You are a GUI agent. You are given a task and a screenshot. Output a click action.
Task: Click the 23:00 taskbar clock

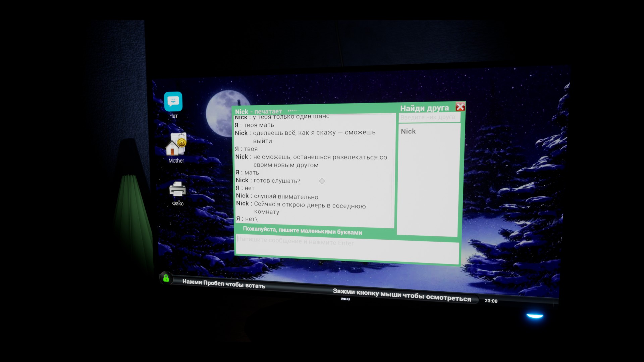pyautogui.click(x=491, y=301)
